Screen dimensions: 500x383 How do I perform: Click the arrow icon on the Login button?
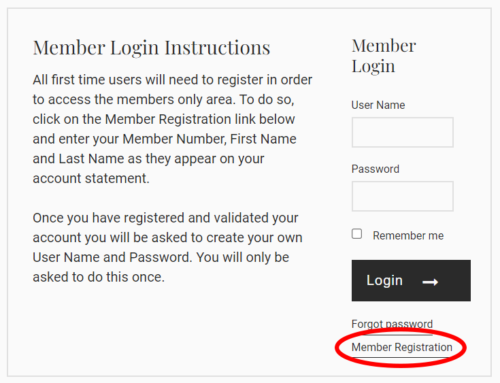pos(430,282)
